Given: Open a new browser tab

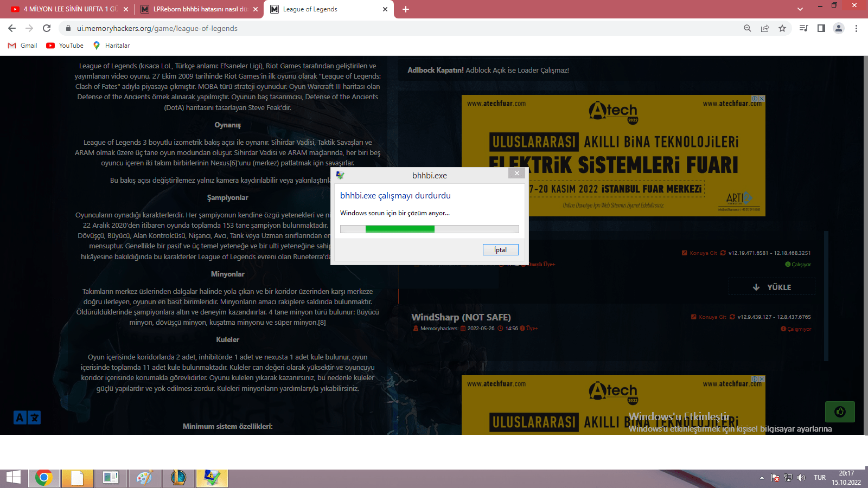Looking at the screenshot, I should click(x=406, y=9).
